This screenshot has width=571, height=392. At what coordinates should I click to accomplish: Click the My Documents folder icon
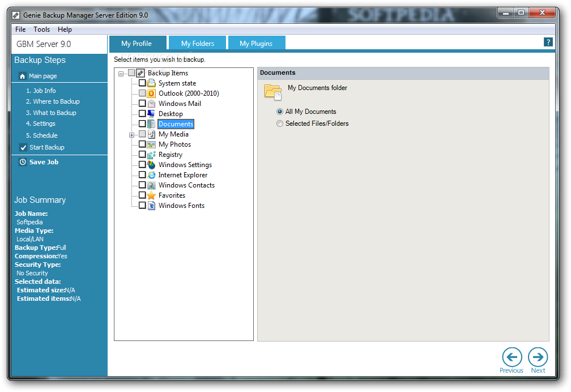(x=273, y=92)
